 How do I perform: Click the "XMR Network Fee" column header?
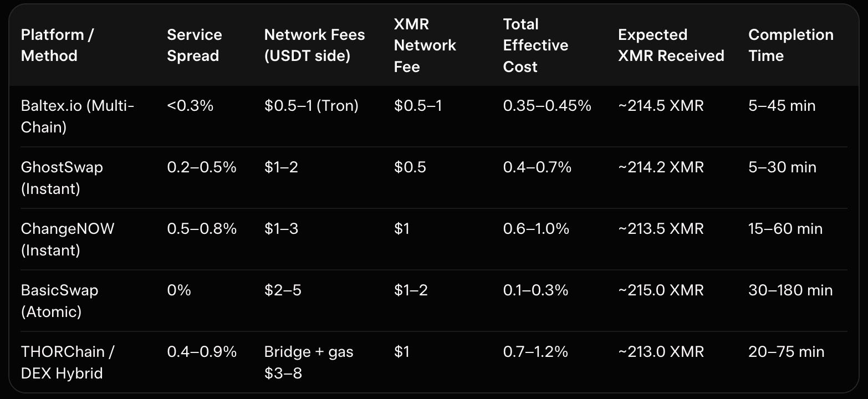pos(425,45)
